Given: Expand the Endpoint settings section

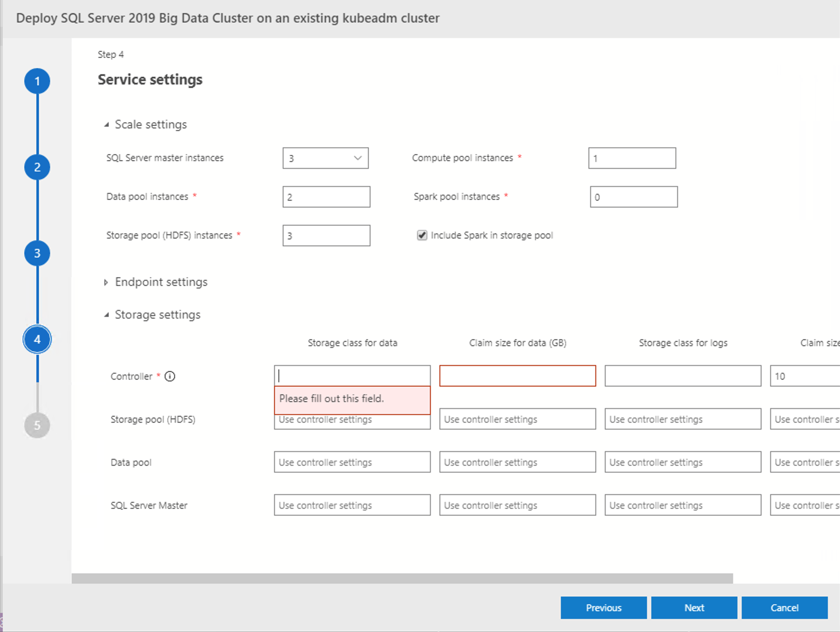Looking at the screenshot, I should [x=106, y=282].
